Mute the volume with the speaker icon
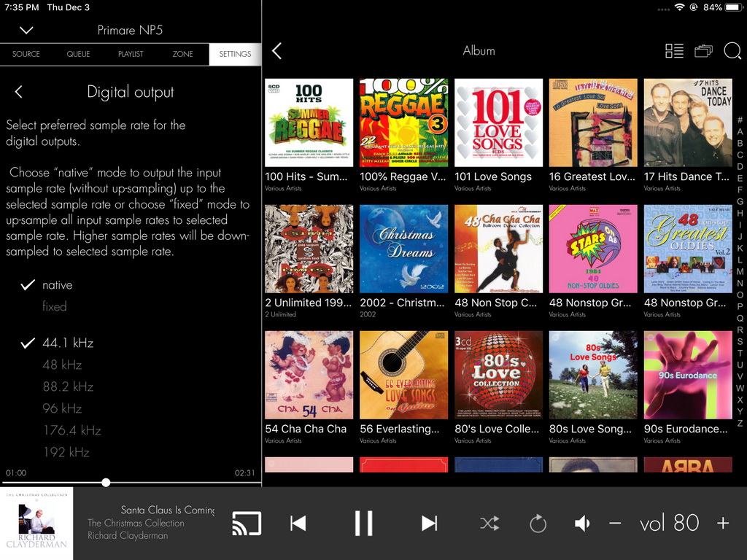This screenshot has width=747, height=560. click(582, 524)
